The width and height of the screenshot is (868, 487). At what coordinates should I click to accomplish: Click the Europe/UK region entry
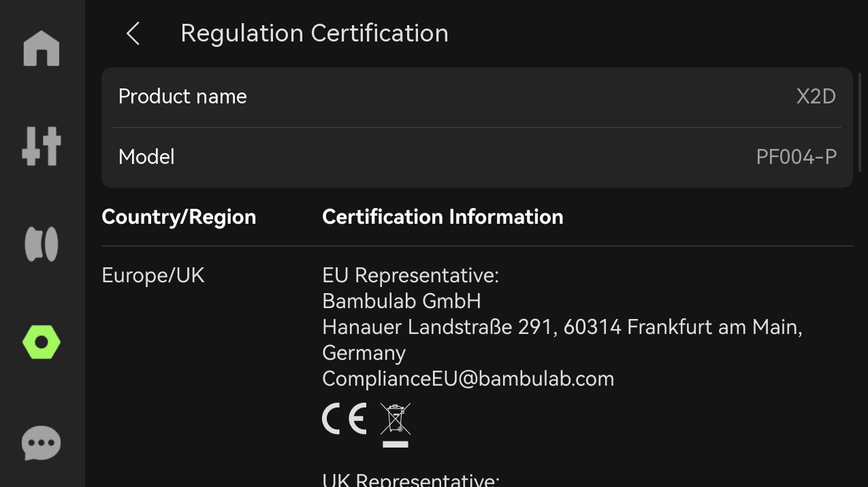tap(153, 275)
